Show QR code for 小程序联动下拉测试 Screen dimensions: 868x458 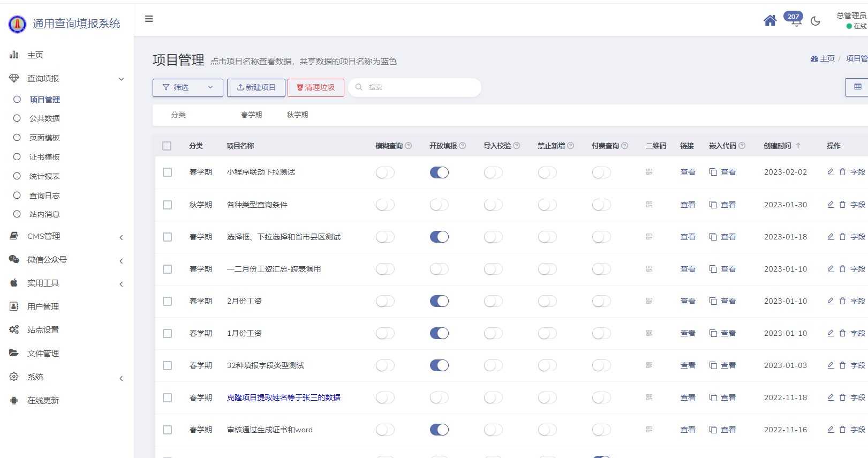(649, 172)
